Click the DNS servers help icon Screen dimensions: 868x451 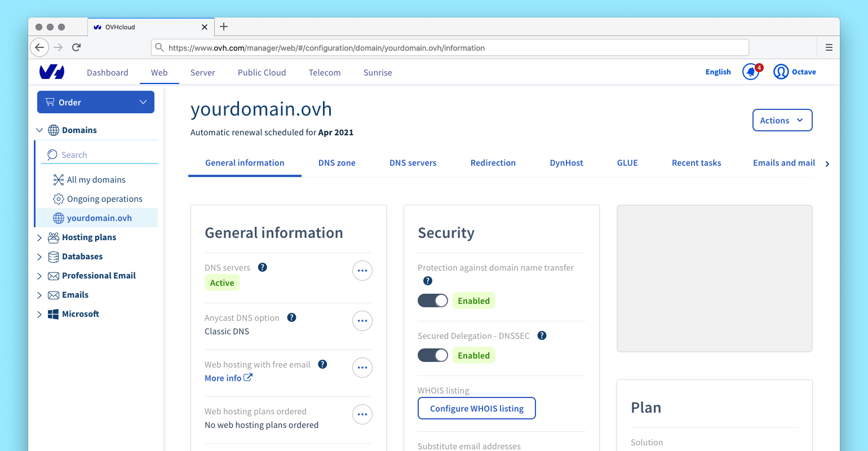262,267
